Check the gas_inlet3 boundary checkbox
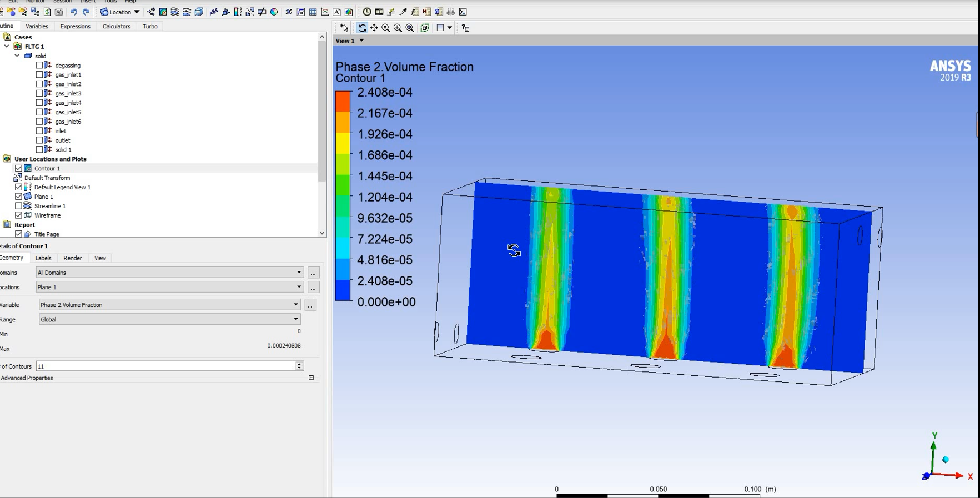Viewport: 980px width, 498px height. [x=39, y=93]
